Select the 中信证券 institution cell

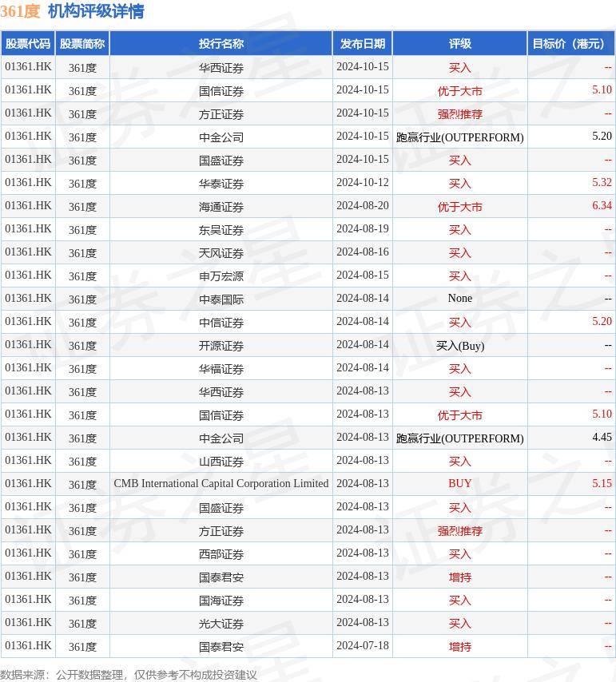(221, 323)
